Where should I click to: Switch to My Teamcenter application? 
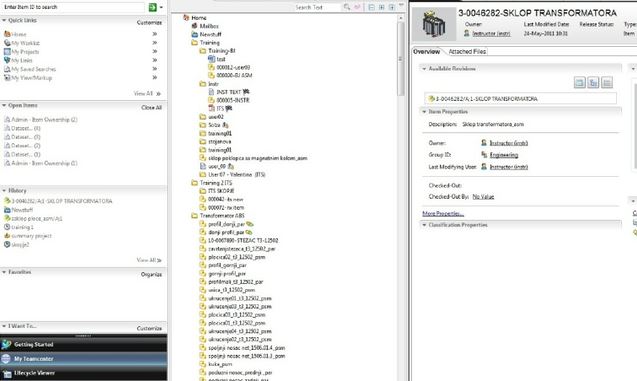click(83, 359)
